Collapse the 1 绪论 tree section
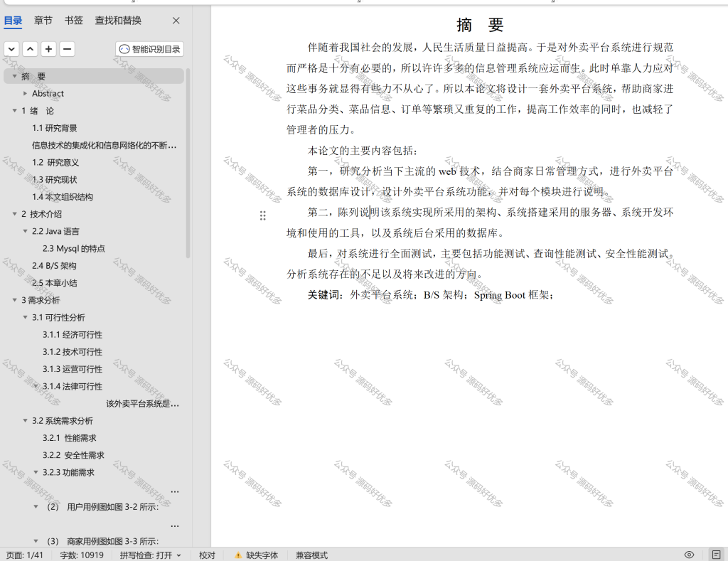 14,110
